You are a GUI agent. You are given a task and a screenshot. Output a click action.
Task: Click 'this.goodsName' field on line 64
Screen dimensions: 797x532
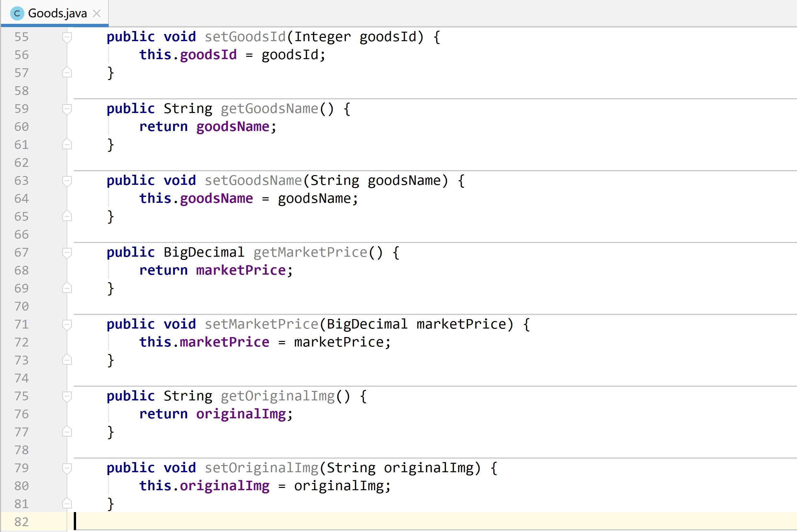tap(196, 199)
